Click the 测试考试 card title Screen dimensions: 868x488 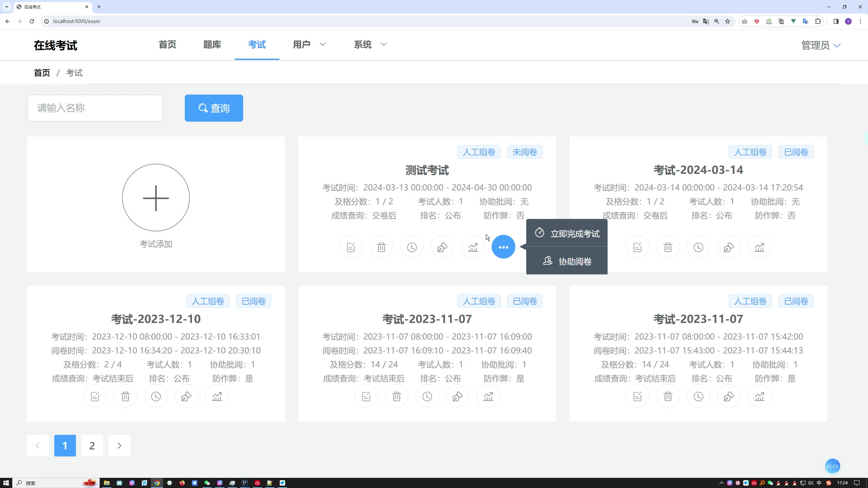pos(427,170)
